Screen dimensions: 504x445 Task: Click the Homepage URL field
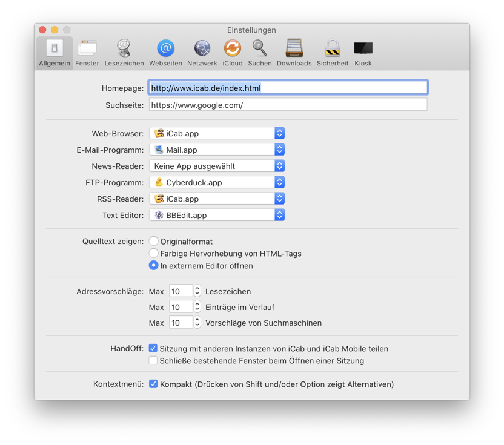pyautogui.click(x=288, y=88)
